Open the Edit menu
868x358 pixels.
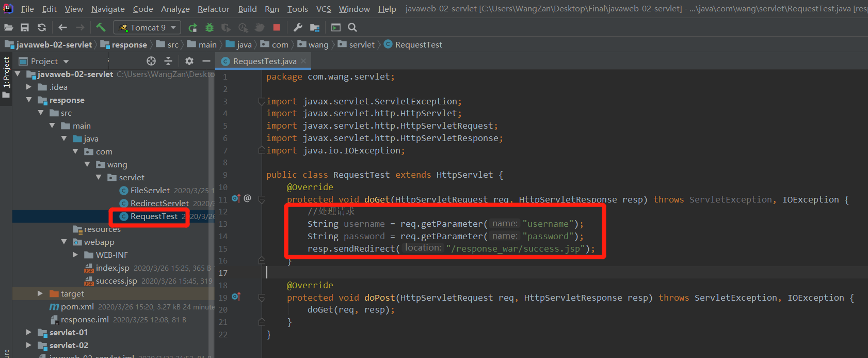(50, 9)
